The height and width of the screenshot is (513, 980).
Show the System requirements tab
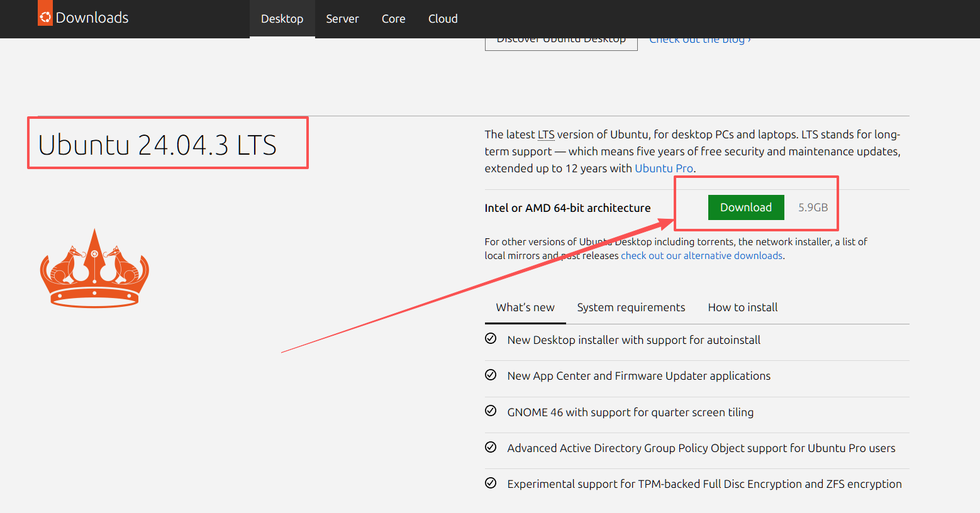(x=631, y=307)
